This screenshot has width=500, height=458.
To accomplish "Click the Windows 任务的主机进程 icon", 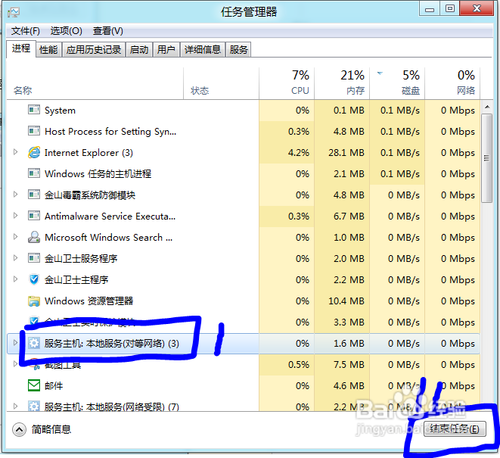I will click(x=34, y=173).
